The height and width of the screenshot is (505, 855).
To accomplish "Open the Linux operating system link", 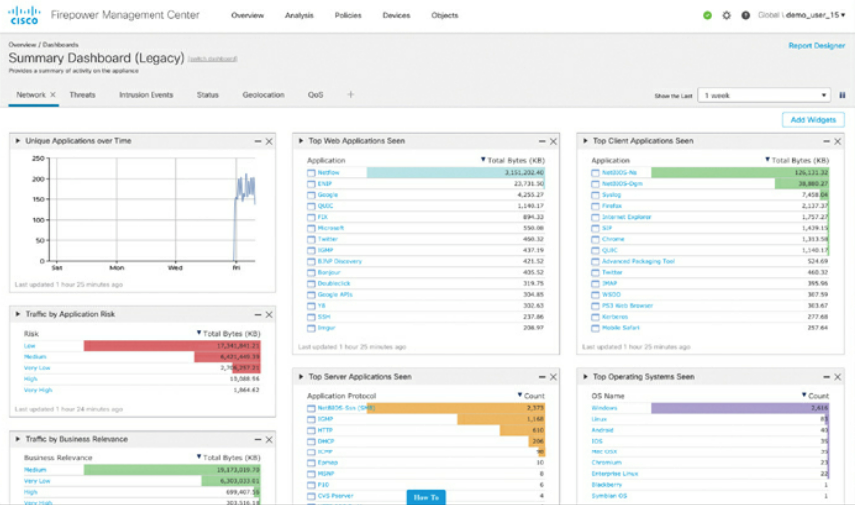I will tap(599, 419).
